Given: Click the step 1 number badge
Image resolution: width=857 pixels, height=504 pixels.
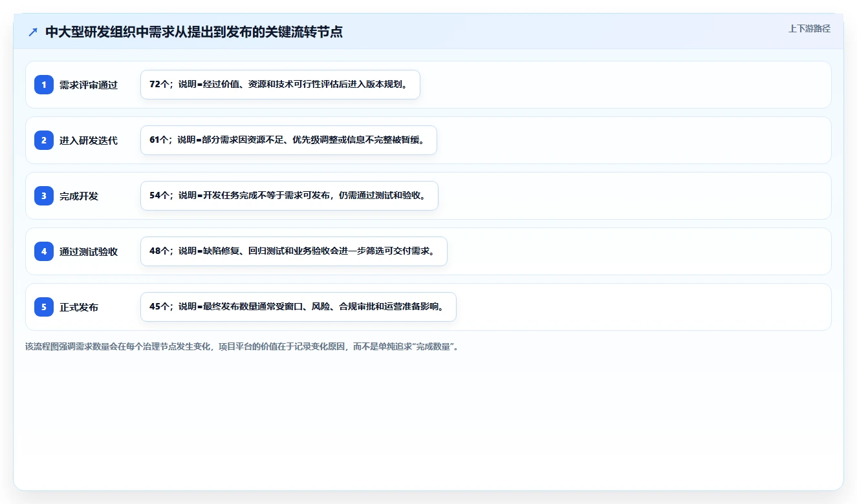Looking at the screenshot, I should point(44,85).
